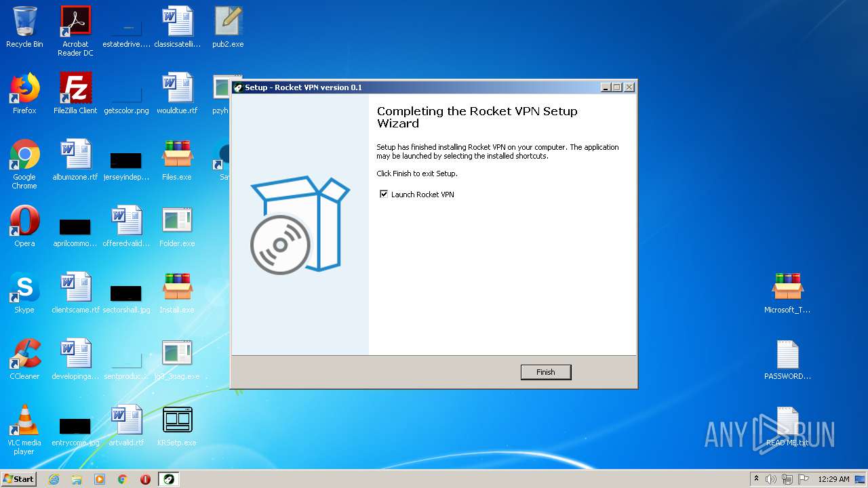The image size is (868, 488).
Task: Select the PASSWORD... text file icon
Action: [x=787, y=359]
